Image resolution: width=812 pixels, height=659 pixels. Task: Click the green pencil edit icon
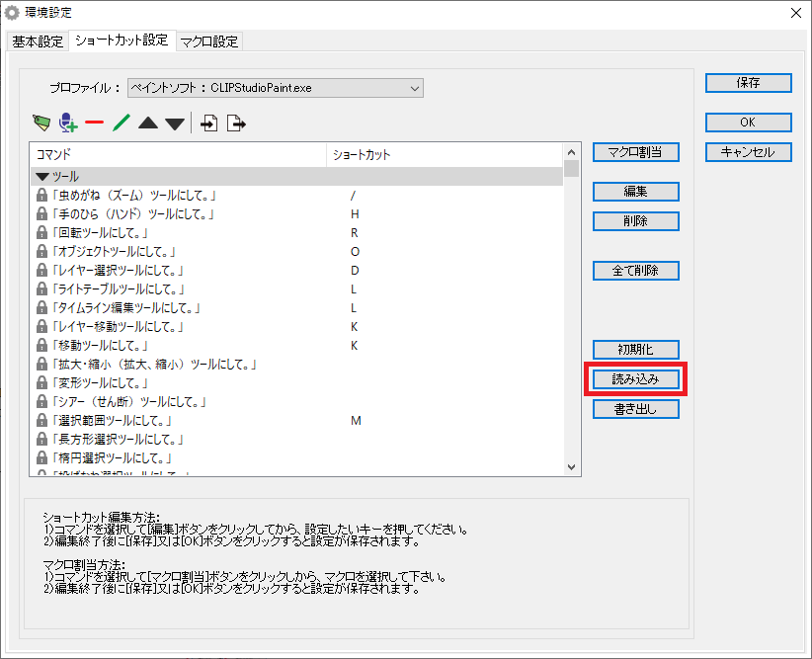[121, 124]
